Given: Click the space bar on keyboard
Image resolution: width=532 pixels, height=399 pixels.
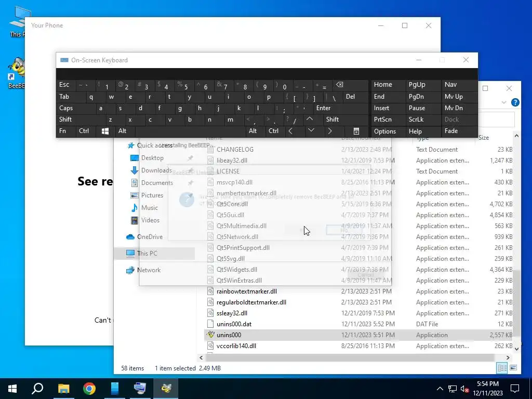Looking at the screenshot, I should pos(190,131).
